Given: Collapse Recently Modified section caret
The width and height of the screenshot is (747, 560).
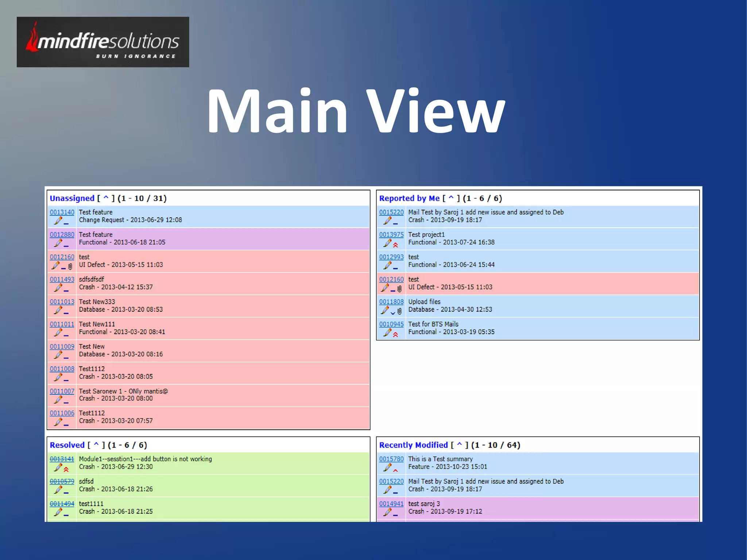Looking at the screenshot, I should point(460,445).
